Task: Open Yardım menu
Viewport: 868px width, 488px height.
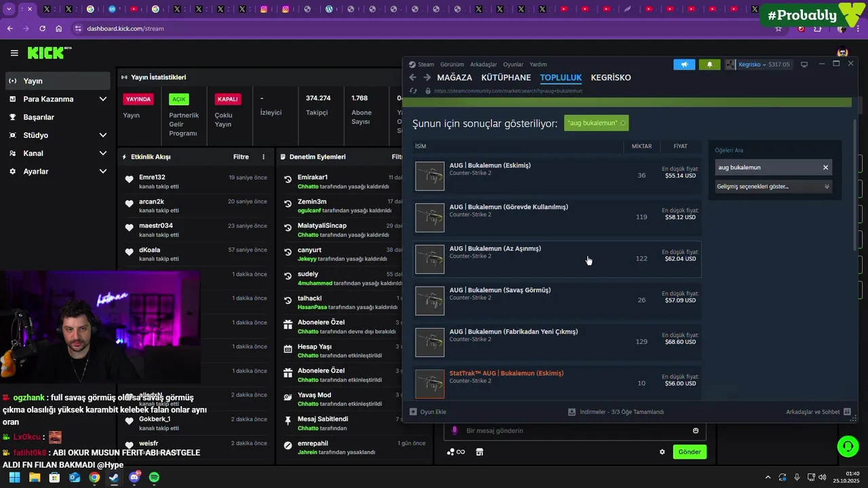Action: (538, 64)
